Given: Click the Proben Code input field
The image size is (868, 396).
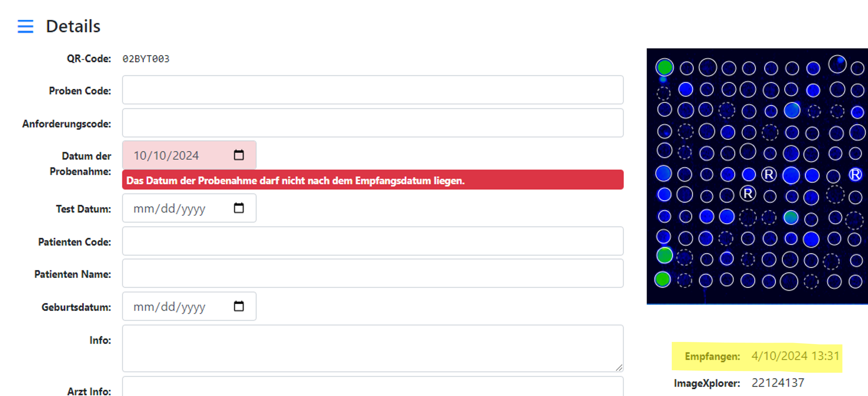Looking at the screenshot, I should pos(372,90).
